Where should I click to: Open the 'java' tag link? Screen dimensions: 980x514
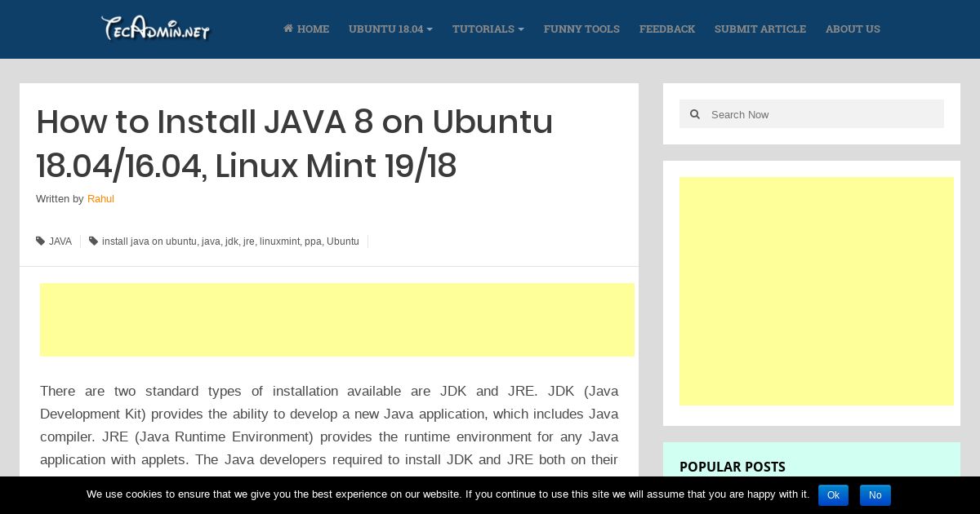pos(211,241)
